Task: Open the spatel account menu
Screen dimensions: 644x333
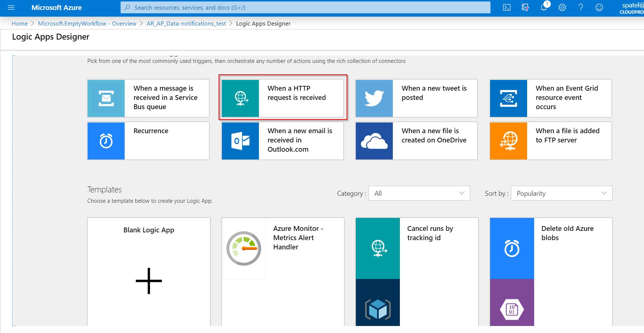Action: (x=632, y=8)
